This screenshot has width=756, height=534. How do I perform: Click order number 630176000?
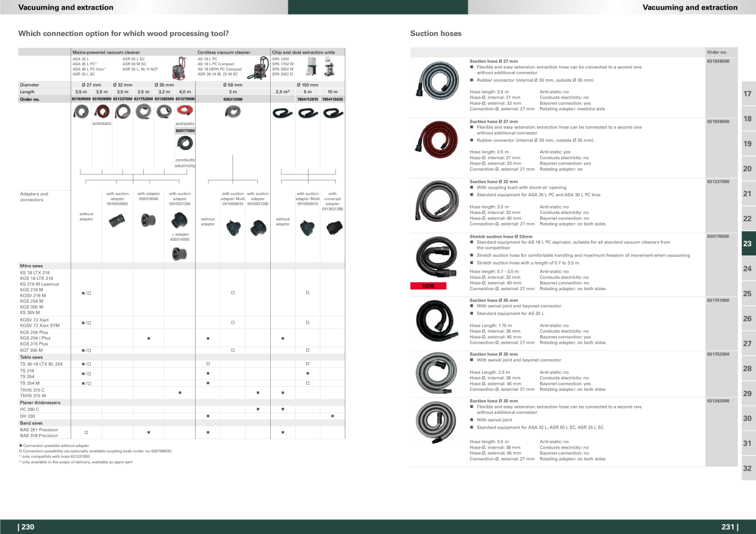point(718,236)
